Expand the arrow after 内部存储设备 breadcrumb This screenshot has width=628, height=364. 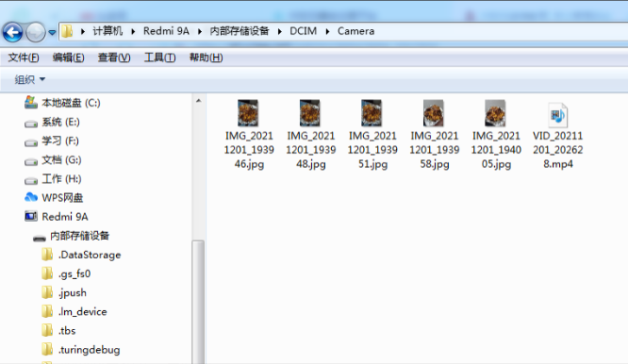pyautogui.click(x=279, y=31)
